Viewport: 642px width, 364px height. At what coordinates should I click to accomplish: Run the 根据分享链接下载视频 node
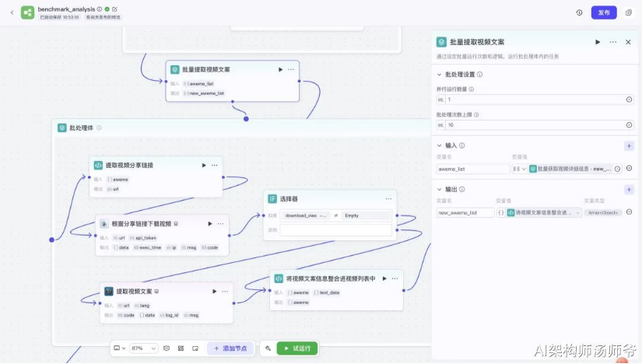pyautogui.click(x=210, y=223)
